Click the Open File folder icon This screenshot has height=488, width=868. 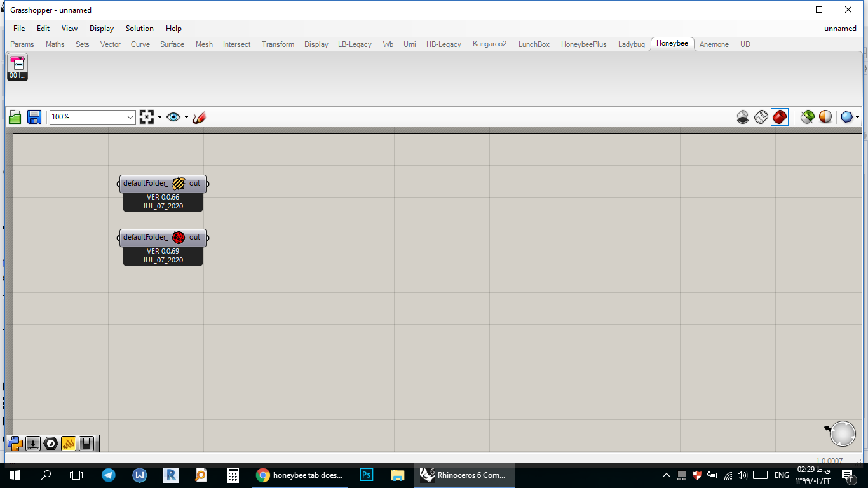pos(15,117)
